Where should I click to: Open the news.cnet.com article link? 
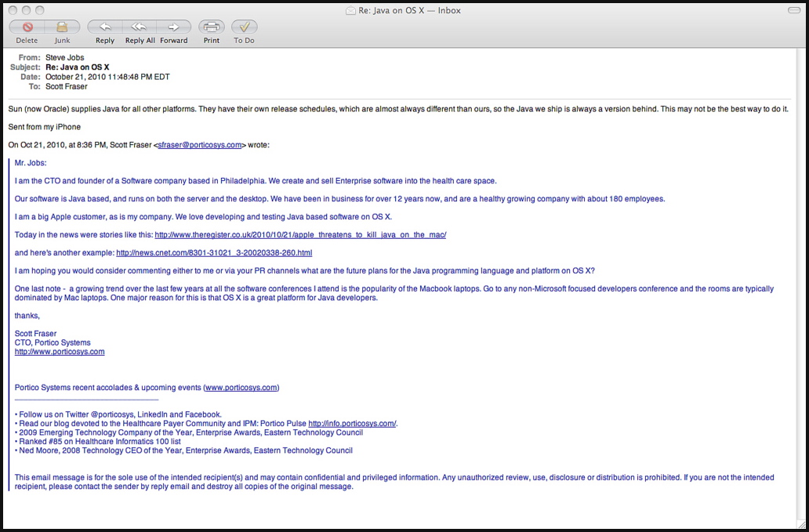coord(214,253)
